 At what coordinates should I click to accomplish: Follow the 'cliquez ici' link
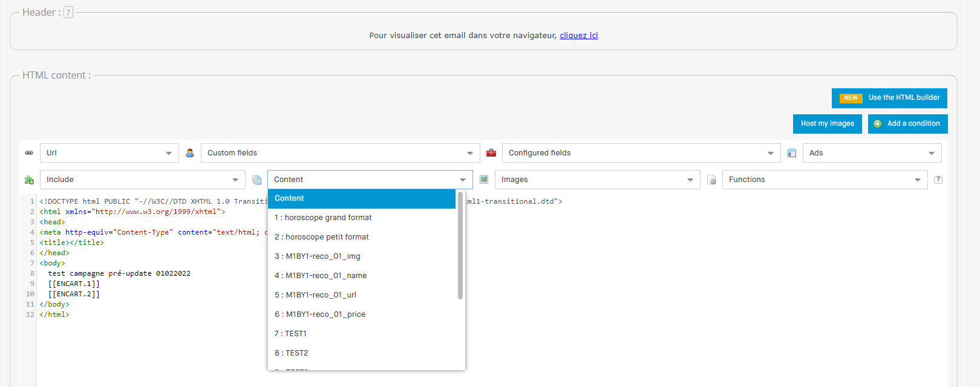(578, 36)
